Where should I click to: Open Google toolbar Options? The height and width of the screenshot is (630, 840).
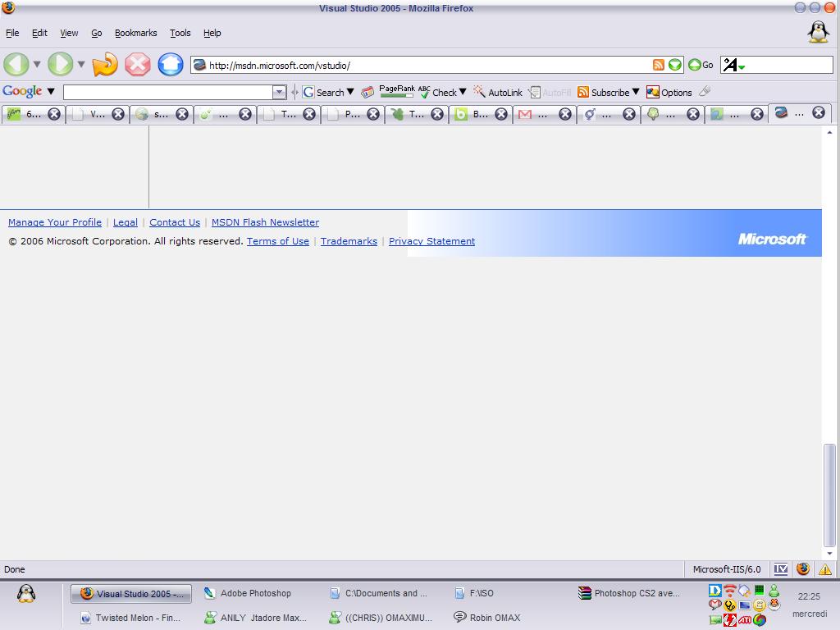[669, 92]
